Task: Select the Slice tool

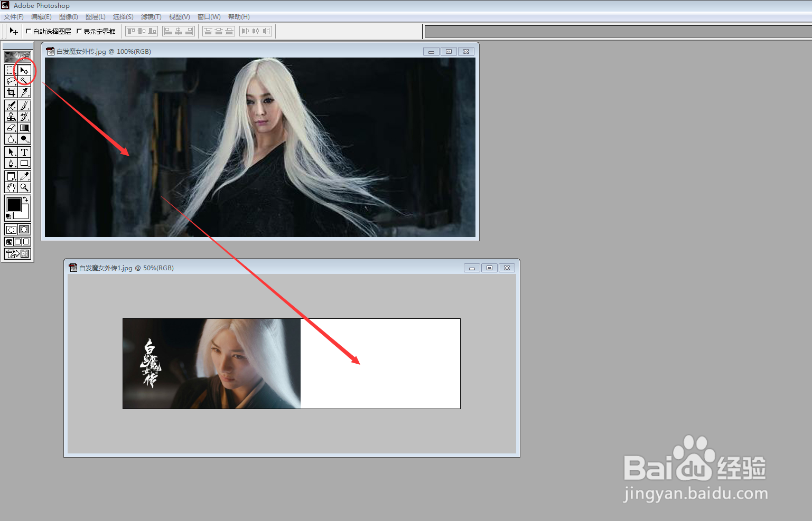Action: 24,92
